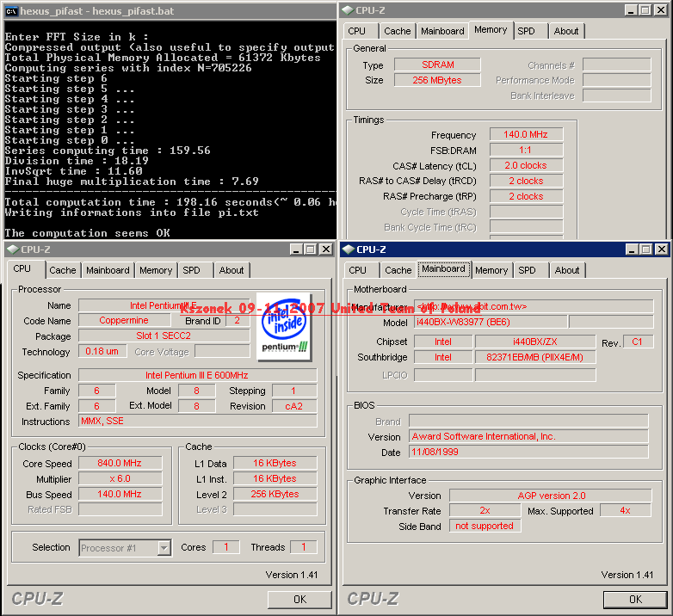
Task: Click the Multiplier field x 6.0
Action: pos(120,478)
